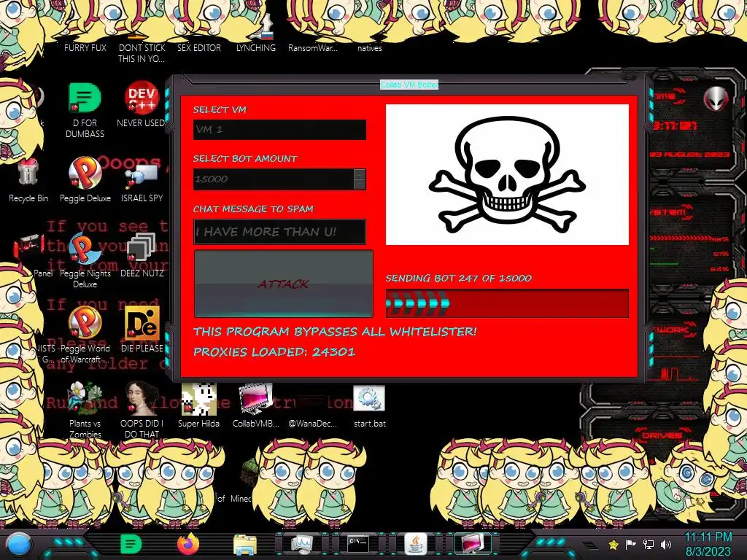Click the THIS PROGRAM BYPASSES ALL WHITELISTER text
This screenshot has height=560, width=747.
pyautogui.click(x=335, y=332)
